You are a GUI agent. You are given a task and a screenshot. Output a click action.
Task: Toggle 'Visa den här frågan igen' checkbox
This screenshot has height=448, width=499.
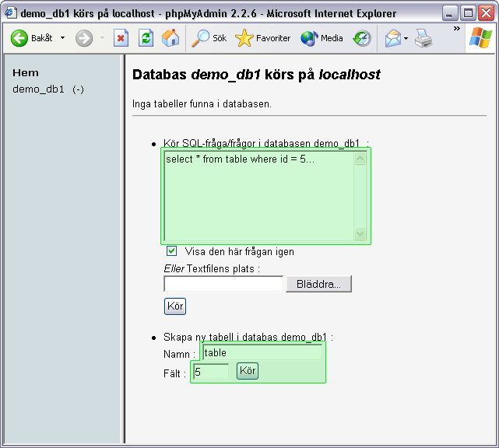click(x=172, y=251)
